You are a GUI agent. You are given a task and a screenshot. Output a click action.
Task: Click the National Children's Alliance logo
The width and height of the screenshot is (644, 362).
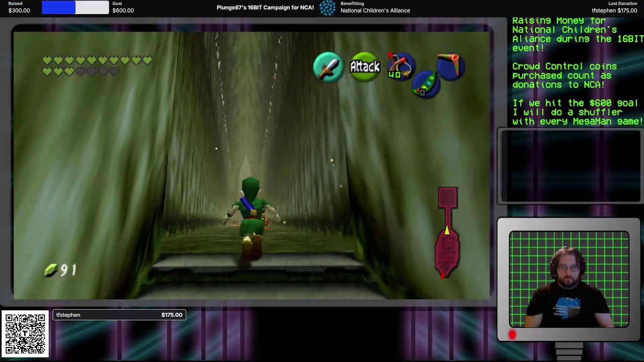(x=328, y=8)
